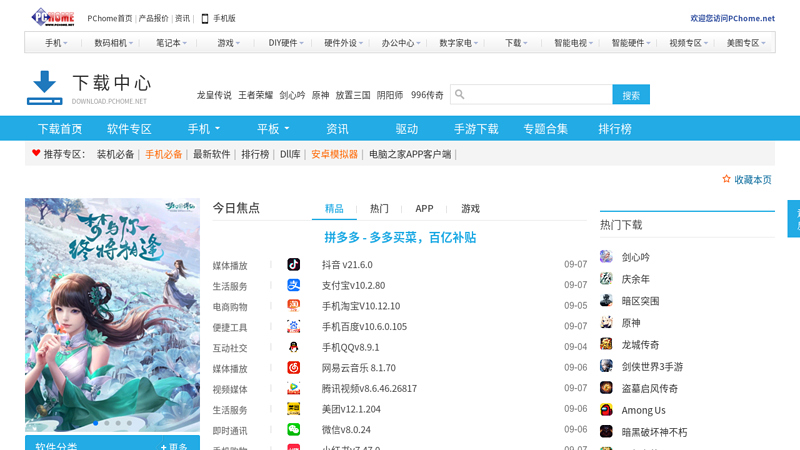The height and width of the screenshot is (450, 800).
Task: Select the first carousel dot indicator
Action: [95, 423]
